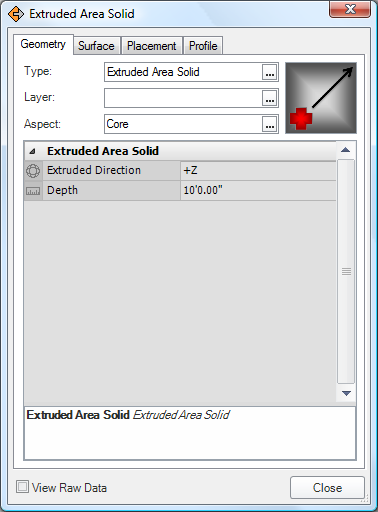Click the italic Extruded Area Solid description text
378x512 pixels.
[181, 415]
